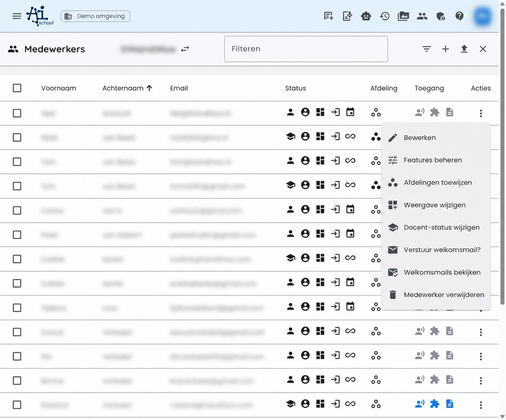506x420 pixels.
Task: Tick the checkbox of the last employee row
Action: click(17, 405)
